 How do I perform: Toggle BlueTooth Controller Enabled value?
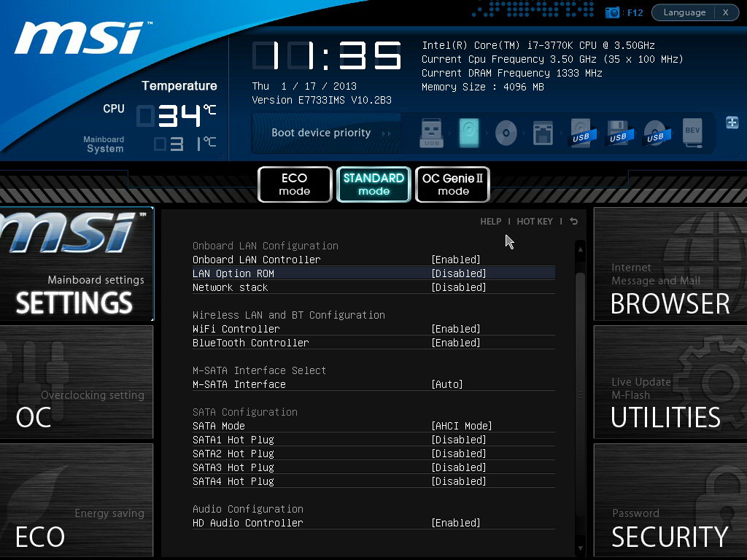coord(456,343)
